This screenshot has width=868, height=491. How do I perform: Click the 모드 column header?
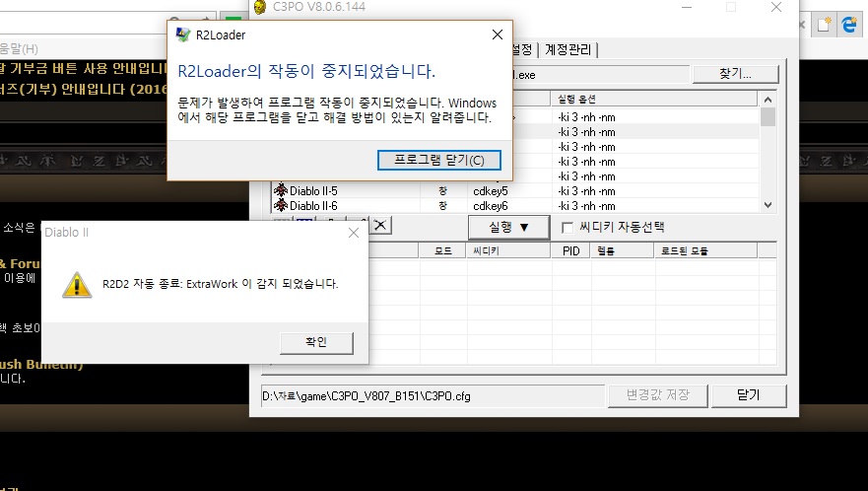pyautogui.click(x=442, y=251)
